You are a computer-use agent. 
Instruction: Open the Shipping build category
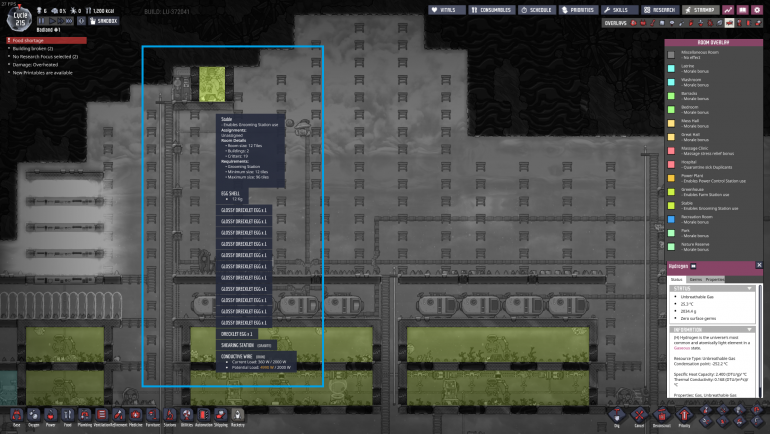pos(221,416)
